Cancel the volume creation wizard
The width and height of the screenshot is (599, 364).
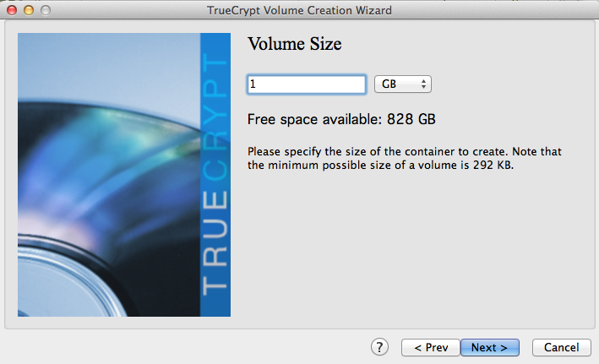coord(561,347)
